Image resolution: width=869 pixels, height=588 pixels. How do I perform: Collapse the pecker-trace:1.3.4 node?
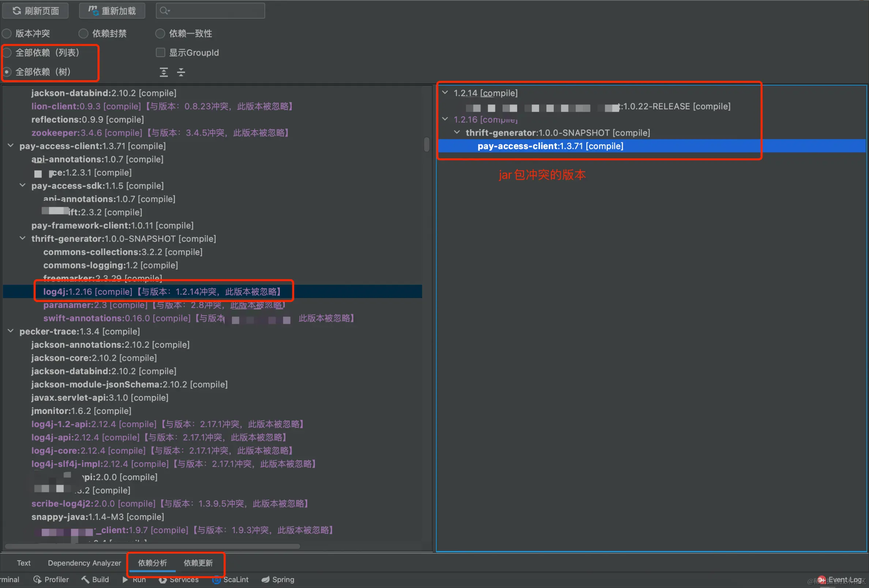pos(11,331)
